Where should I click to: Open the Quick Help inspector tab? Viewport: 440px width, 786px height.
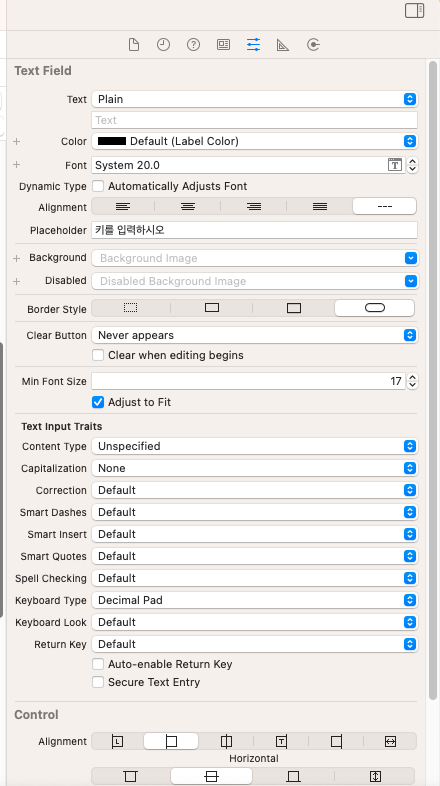(193, 45)
